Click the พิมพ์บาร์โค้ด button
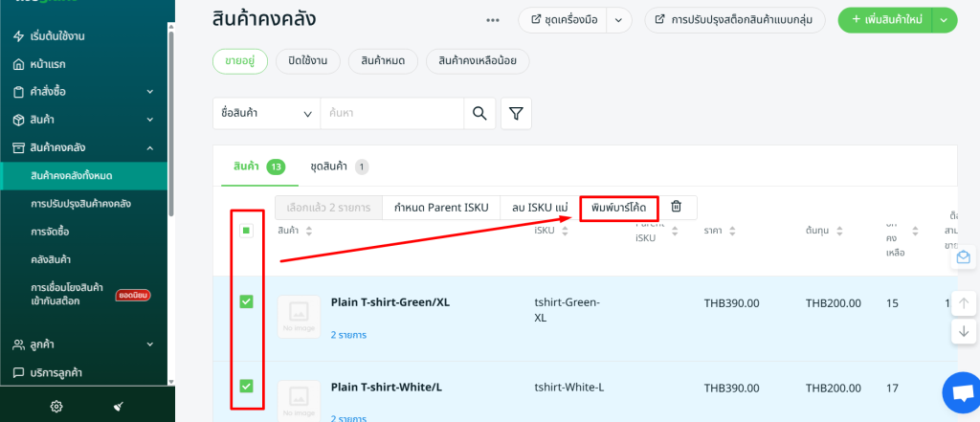Viewport: 980px width, 422px height. (x=618, y=208)
